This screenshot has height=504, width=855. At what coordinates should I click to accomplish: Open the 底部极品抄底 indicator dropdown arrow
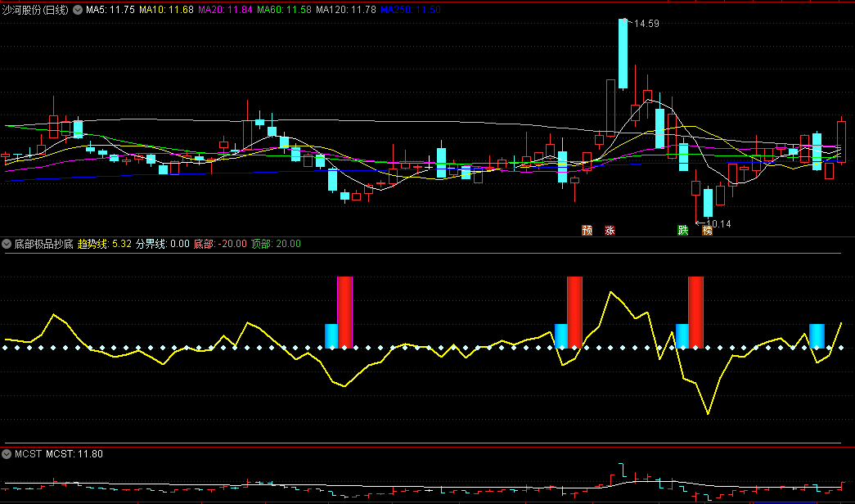7,244
